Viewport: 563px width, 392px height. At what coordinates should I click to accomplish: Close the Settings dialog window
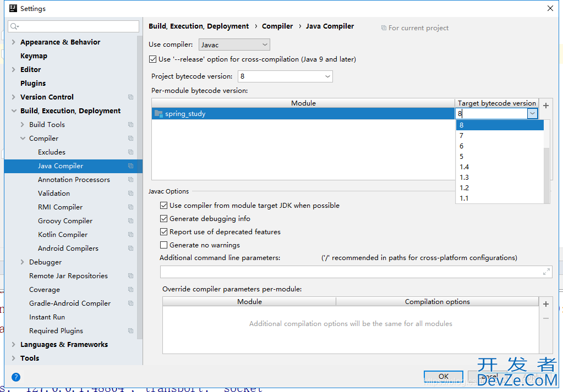pos(550,8)
